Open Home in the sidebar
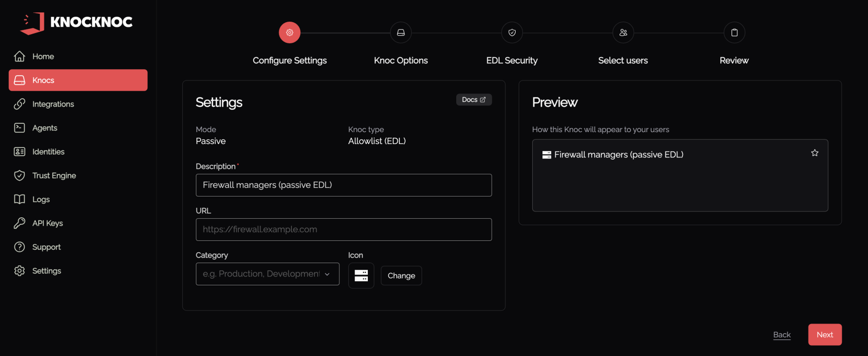868x356 pixels. point(78,56)
